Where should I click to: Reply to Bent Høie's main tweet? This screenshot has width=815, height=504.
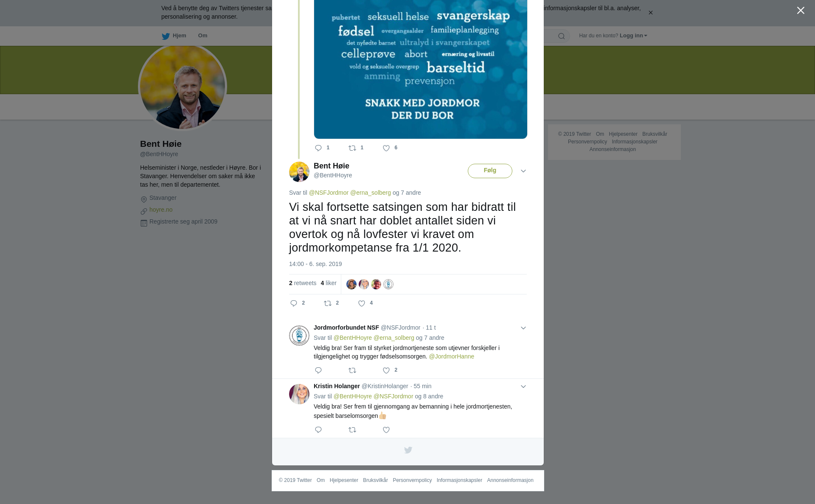[x=294, y=303]
